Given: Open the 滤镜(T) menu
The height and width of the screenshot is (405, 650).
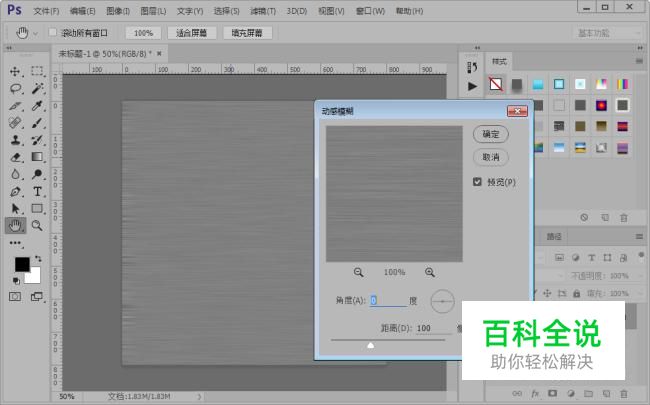Looking at the screenshot, I should click(263, 11).
